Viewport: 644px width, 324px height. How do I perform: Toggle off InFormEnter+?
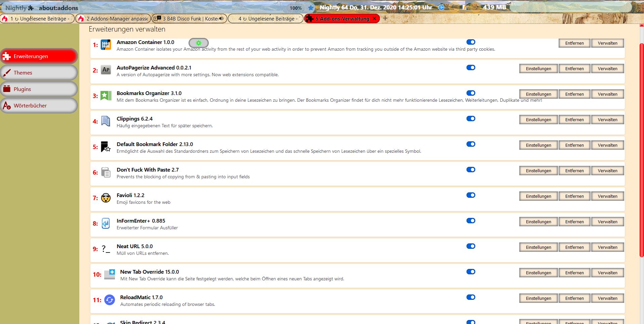click(x=471, y=221)
